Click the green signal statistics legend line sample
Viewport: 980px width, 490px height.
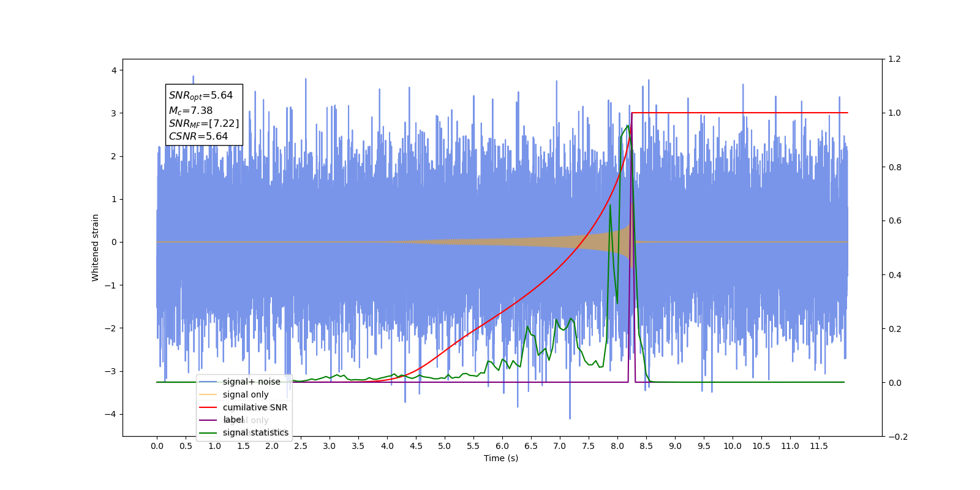[208, 432]
